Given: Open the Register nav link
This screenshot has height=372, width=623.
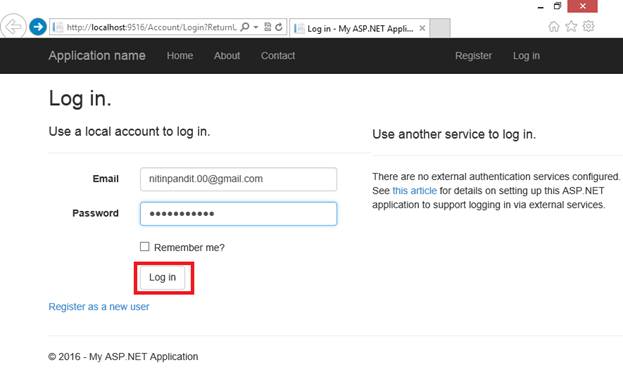Looking at the screenshot, I should coord(473,56).
